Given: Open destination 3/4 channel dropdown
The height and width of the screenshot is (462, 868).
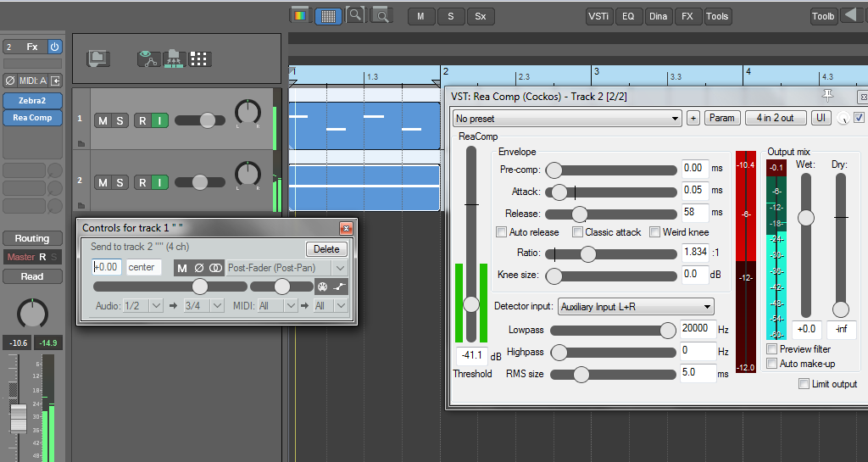Looking at the screenshot, I should [x=203, y=305].
